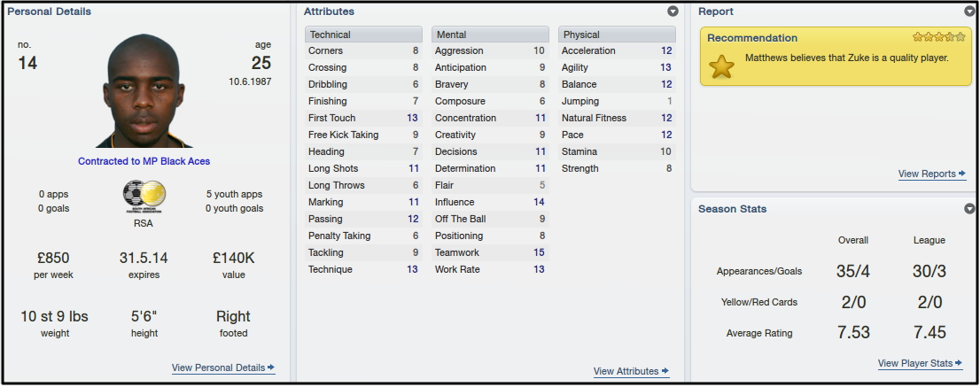The image size is (980, 387).
Task: Select the Technical attributes column header
Action: tap(364, 35)
